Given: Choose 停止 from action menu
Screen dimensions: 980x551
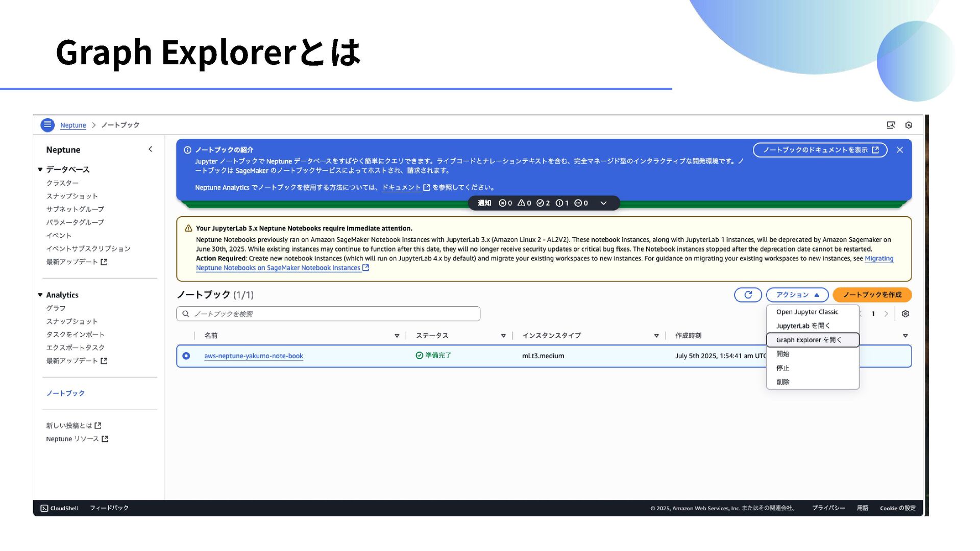Looking at the screenshot, I should 813,368.
